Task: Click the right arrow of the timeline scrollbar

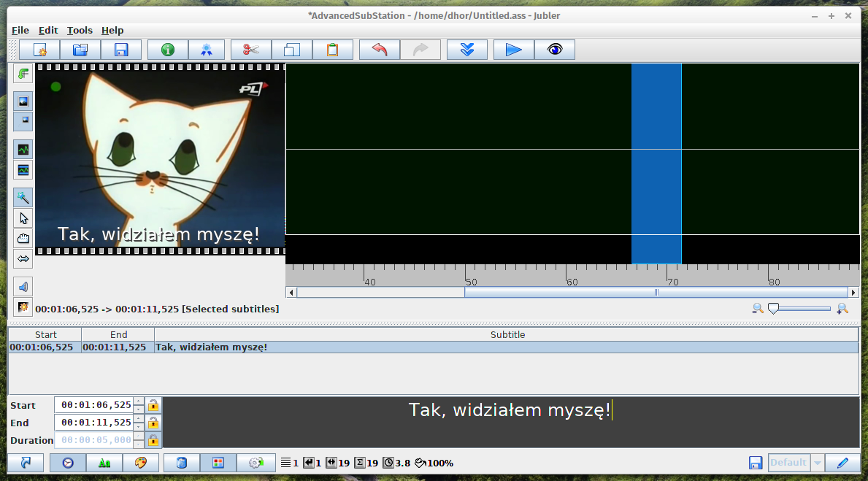Action: coord(853,292)
